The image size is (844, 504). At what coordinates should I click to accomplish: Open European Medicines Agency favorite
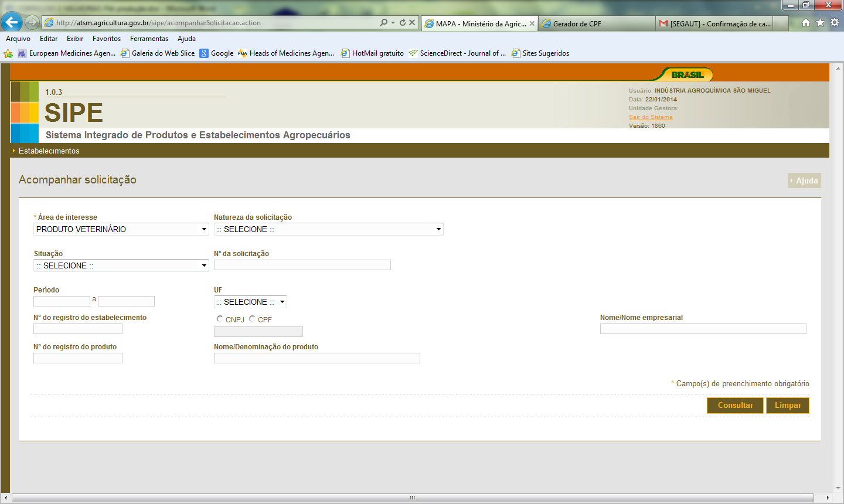point(67,53)
